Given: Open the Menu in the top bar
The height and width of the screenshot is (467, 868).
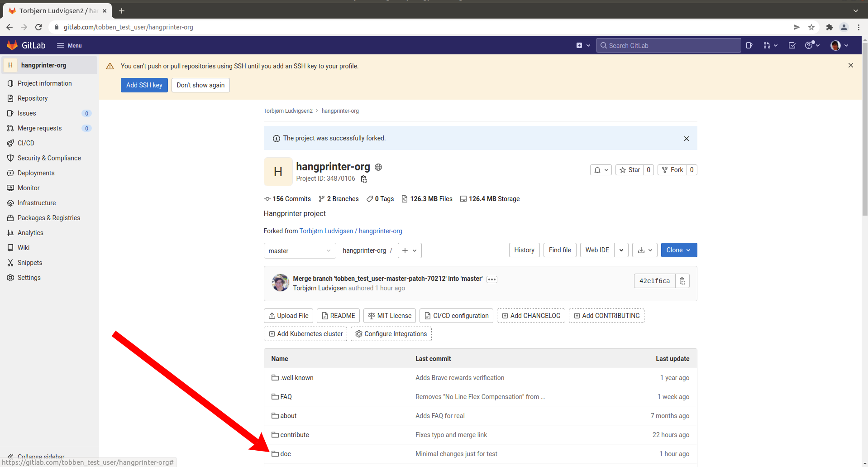Looking at the screenshot, I should (69, 45).
